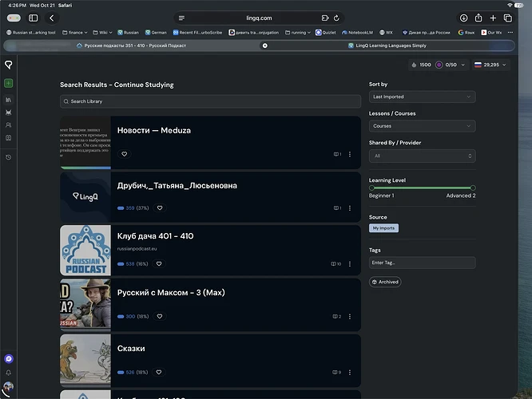Click the LingQ logo in the sidebar
Screen dimensions: 532x399
coord(9,65)
